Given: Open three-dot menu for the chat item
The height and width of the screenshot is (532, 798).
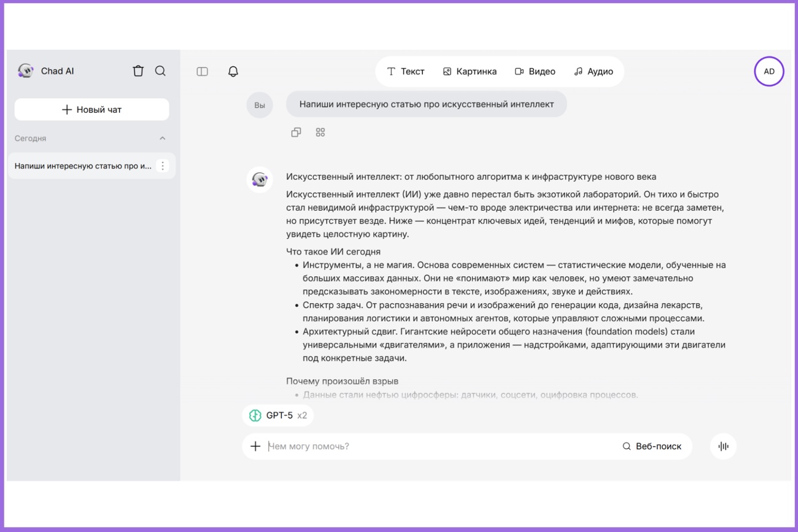Looking at the screenshot, I should tap(163, 166).
